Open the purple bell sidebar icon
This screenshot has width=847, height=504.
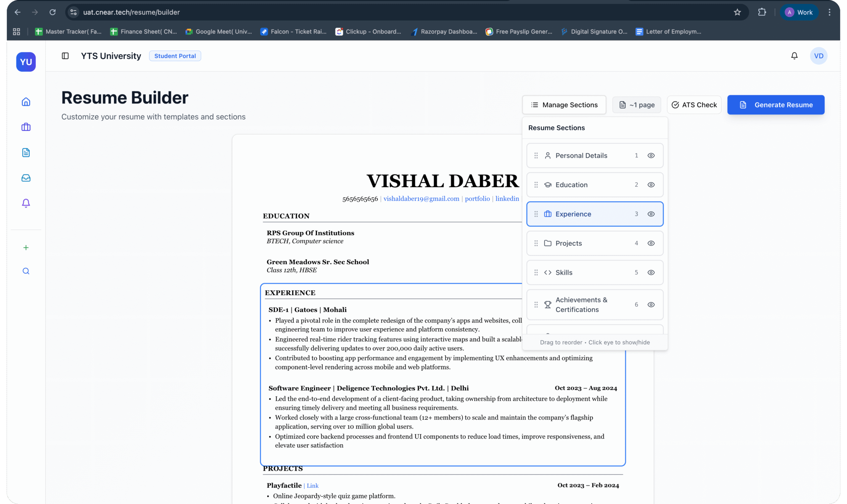tap(26, 203)
